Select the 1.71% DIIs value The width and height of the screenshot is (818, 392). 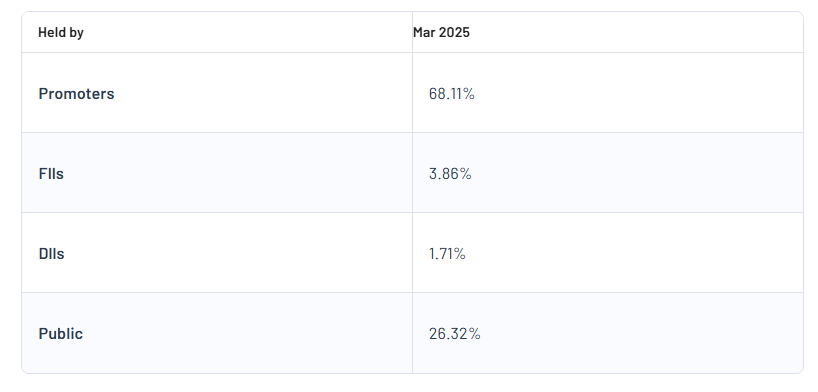click(447, 254)
